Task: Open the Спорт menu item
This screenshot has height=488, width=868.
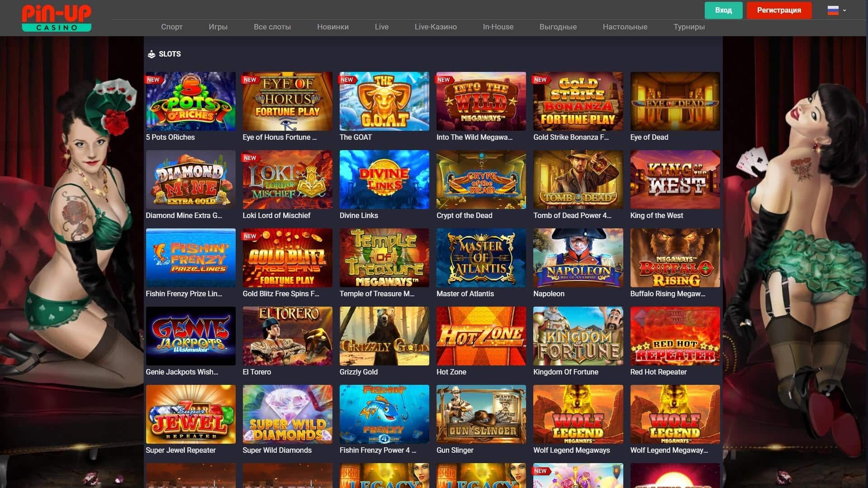Action: point(172,27)
